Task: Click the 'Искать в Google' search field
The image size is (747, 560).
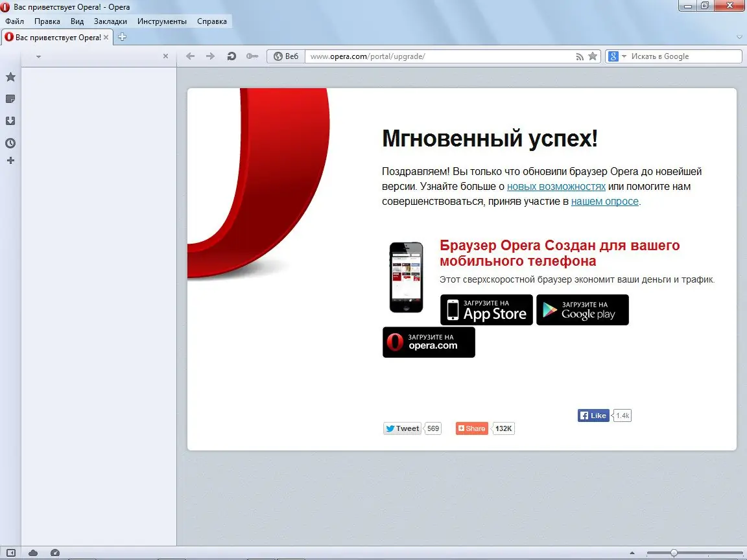Action: (x=685, y=56)
